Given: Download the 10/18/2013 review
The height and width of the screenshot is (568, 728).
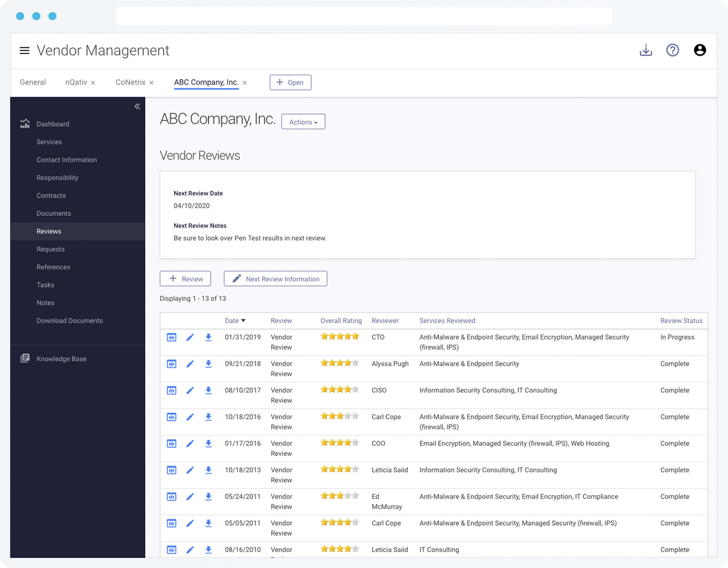Looking at the screenshot, I should pos(208,470).
